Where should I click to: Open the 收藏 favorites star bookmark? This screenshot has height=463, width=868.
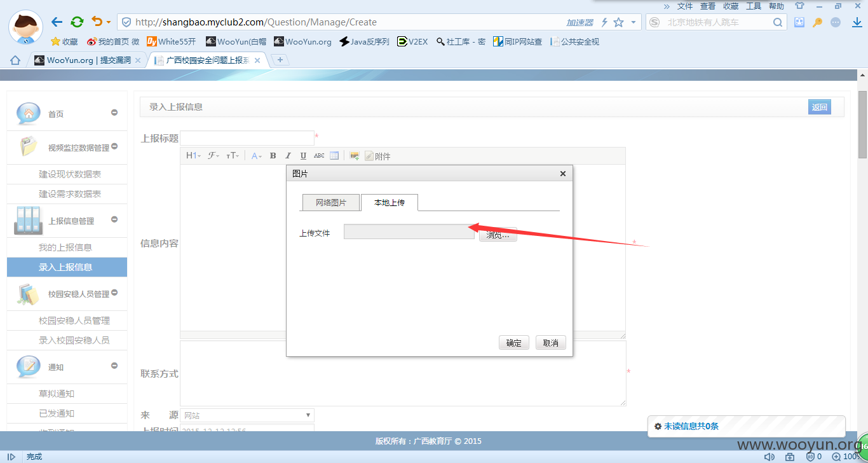64,42
